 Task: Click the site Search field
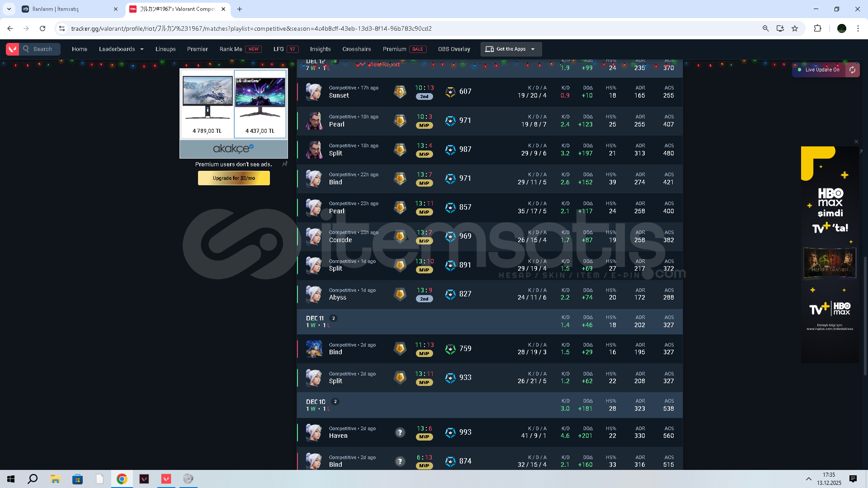[x=41, y=49]
